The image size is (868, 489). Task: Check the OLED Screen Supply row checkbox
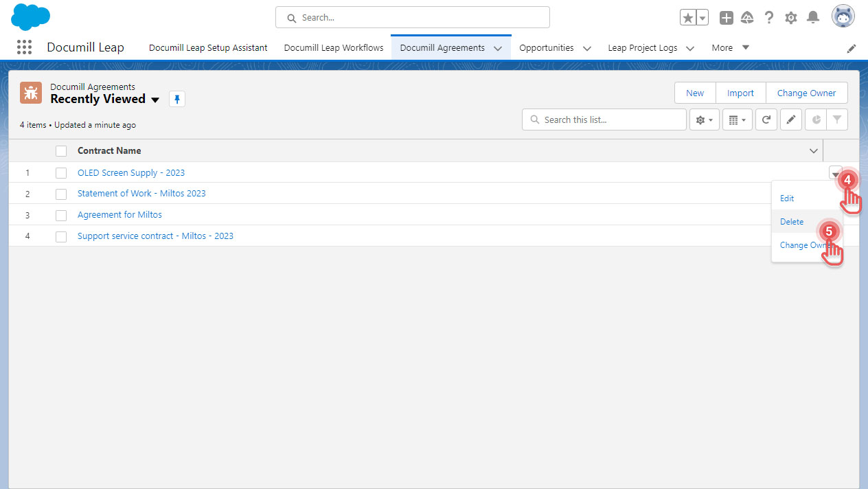[x=61, y=173]
